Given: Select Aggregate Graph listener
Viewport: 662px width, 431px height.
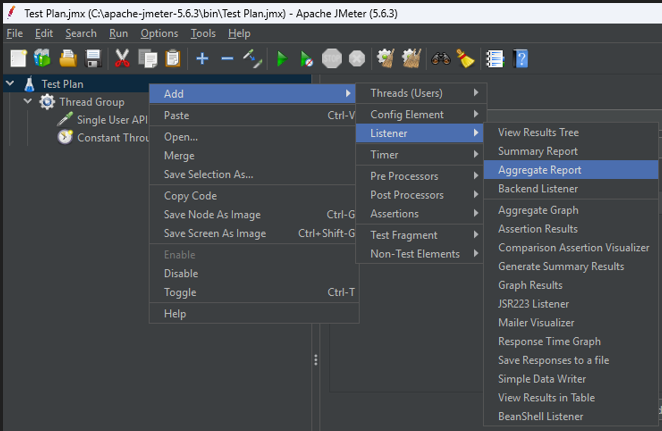Looking at the screenshot, I should [x=571, y=210].
